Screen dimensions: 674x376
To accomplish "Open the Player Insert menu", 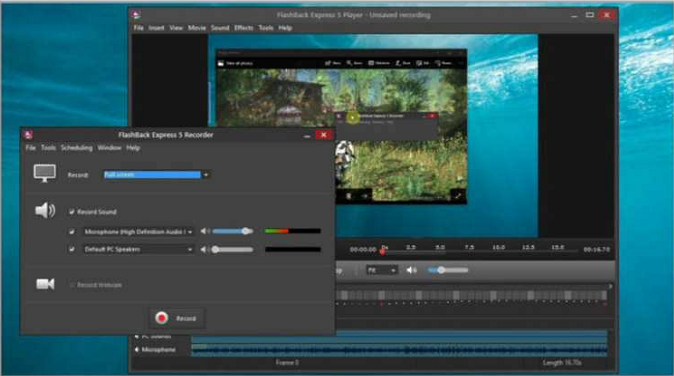I will [156, 28].
